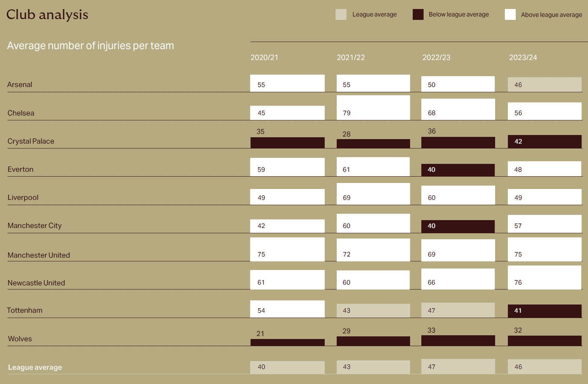Click the Below league average legend swatch

pos(418,15)
